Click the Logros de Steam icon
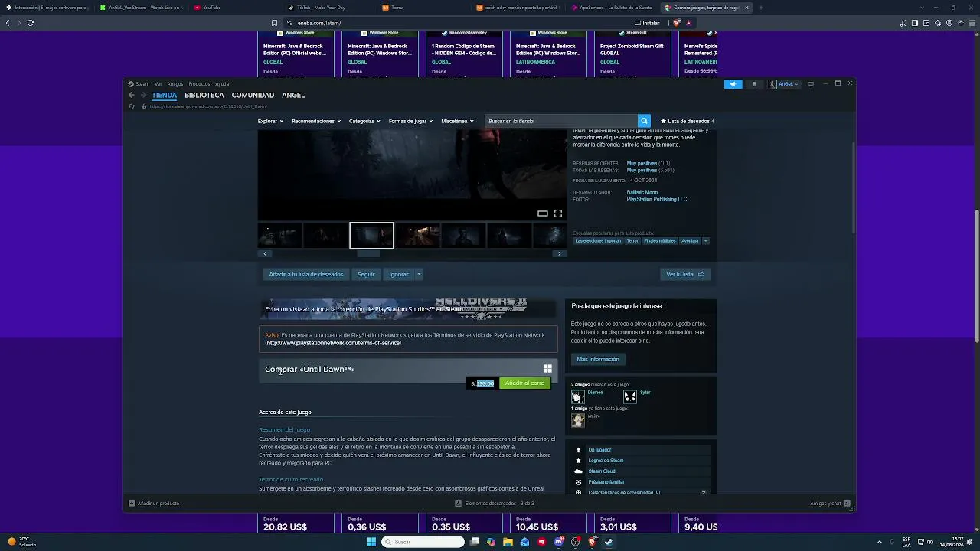Screen dimensions: 980x551 click(x=579, y=461)
